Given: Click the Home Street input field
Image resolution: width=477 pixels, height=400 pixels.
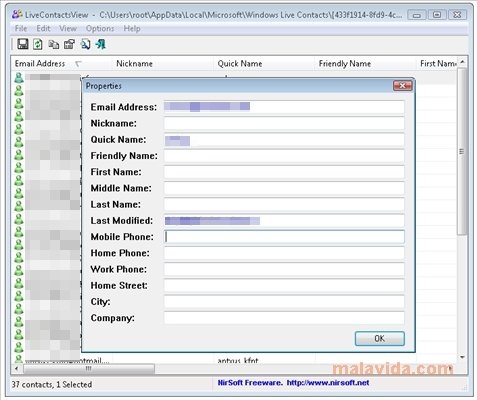Looking at the screenshot, I should [x=284, y=285].
